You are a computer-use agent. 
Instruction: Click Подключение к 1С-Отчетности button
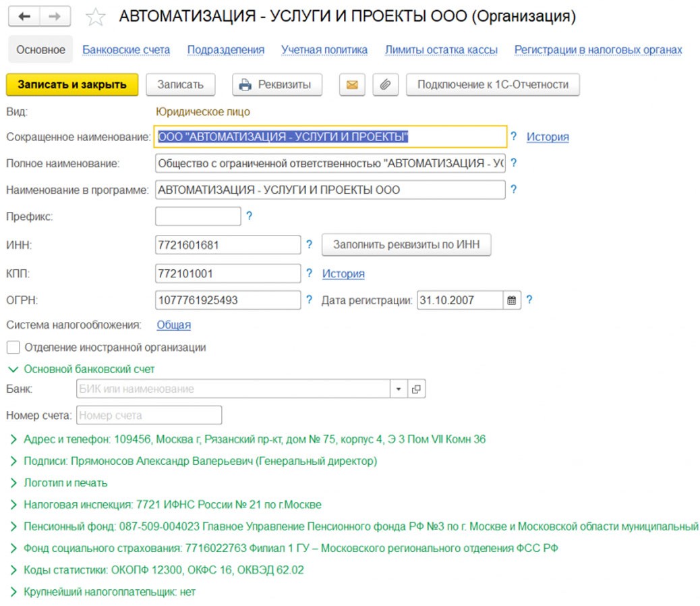click(493, 84)
